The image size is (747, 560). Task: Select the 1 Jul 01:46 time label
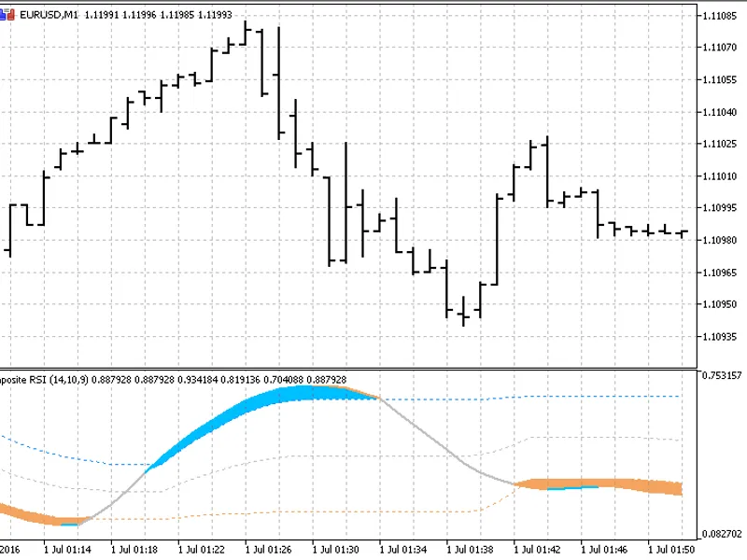(604, 550)
